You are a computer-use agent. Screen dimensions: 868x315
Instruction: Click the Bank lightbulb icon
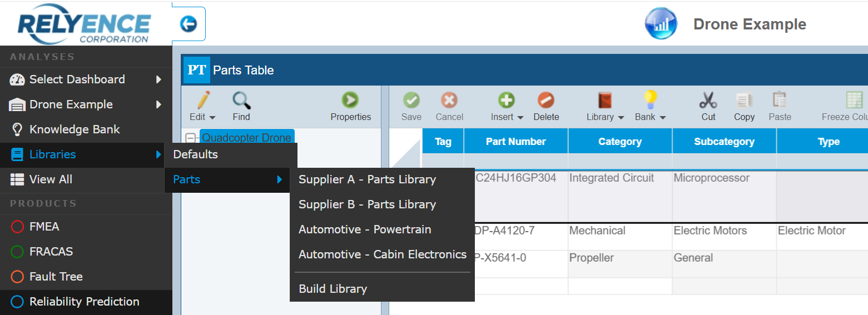click(650, 100)
